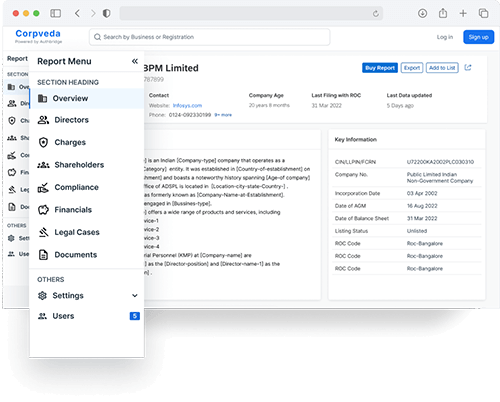This screenshot has height=402, width=500.
Task: Focus the Search by Business or Registration field
Action: coord(209,37)
